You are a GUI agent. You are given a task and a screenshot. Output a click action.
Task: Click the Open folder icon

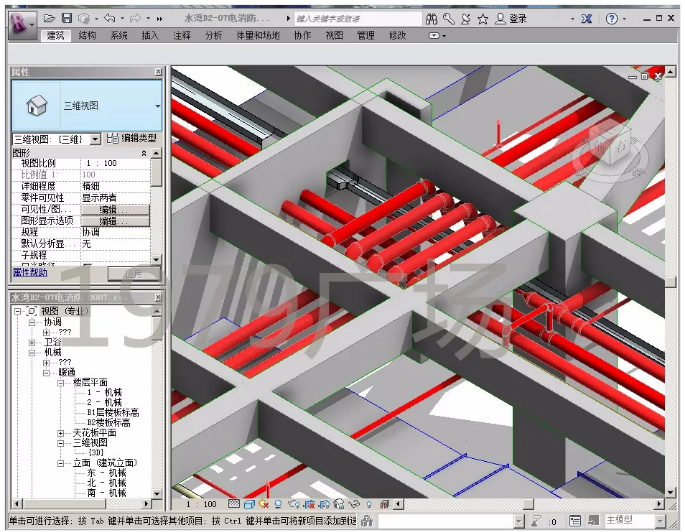tap(49, 18)
